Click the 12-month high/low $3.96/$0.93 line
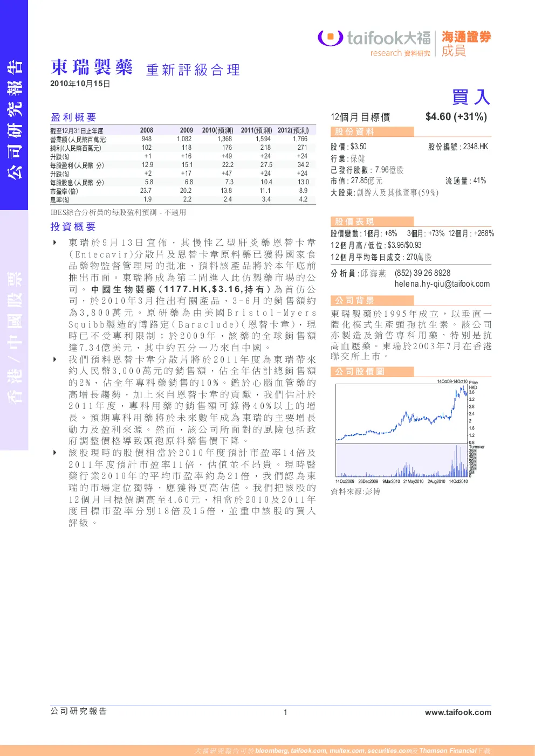The width and height of the screenshot is (535, 756). (376, 245)
